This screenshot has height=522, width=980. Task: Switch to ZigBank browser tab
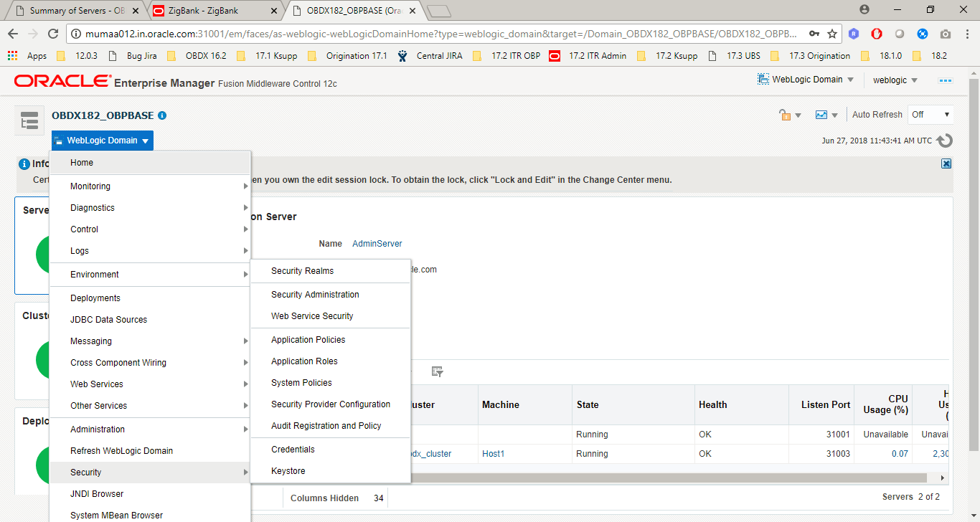212,11
